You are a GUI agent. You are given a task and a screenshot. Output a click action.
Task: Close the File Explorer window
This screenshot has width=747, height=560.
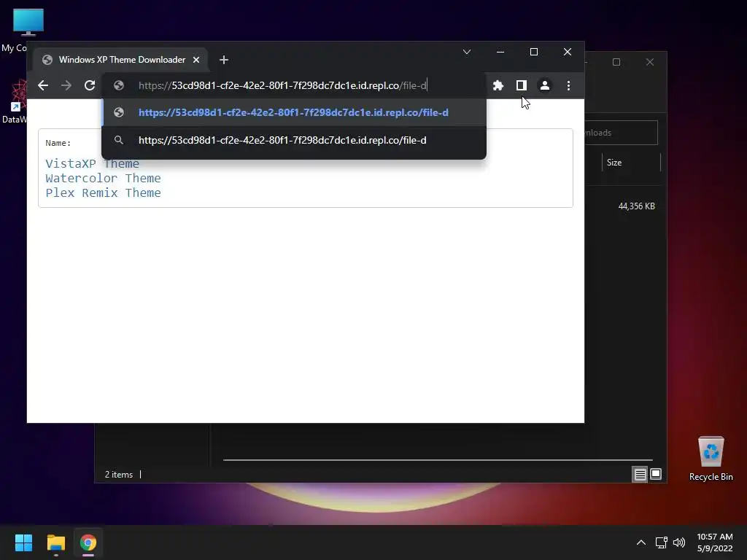[650, 63]
